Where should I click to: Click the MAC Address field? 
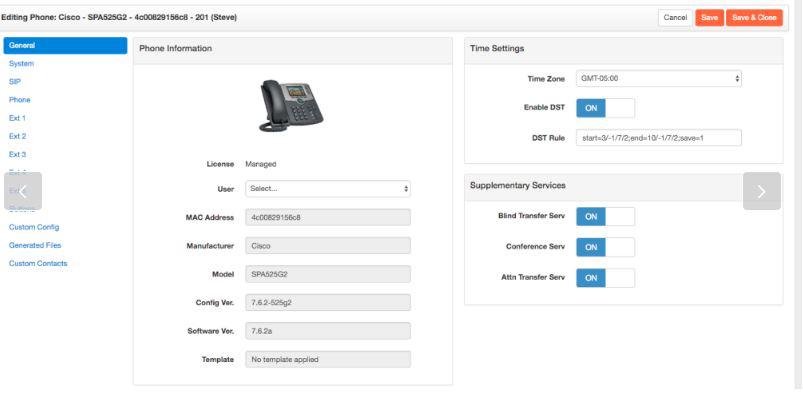click(x=328, y=217)
